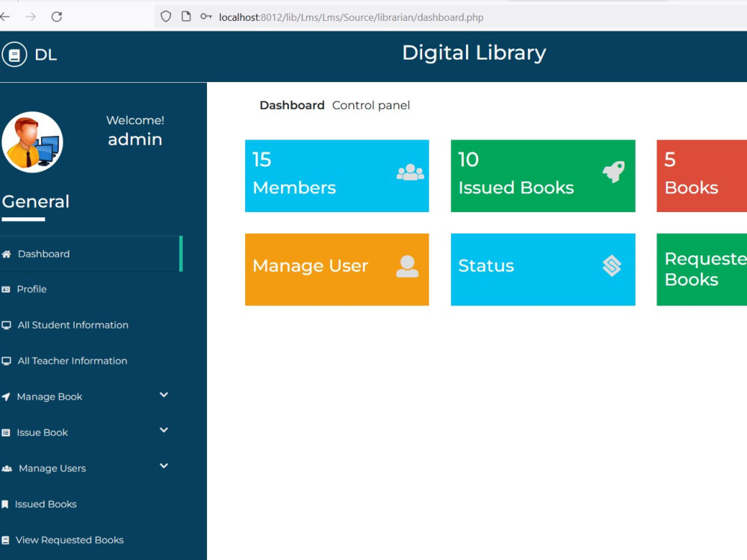
Task: Click the admin avatar picture
Action: [x=32, y=142]
